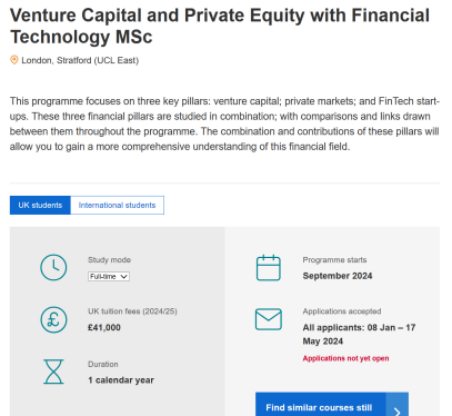Open the Full-time study mode dropdown

(109, 276)
